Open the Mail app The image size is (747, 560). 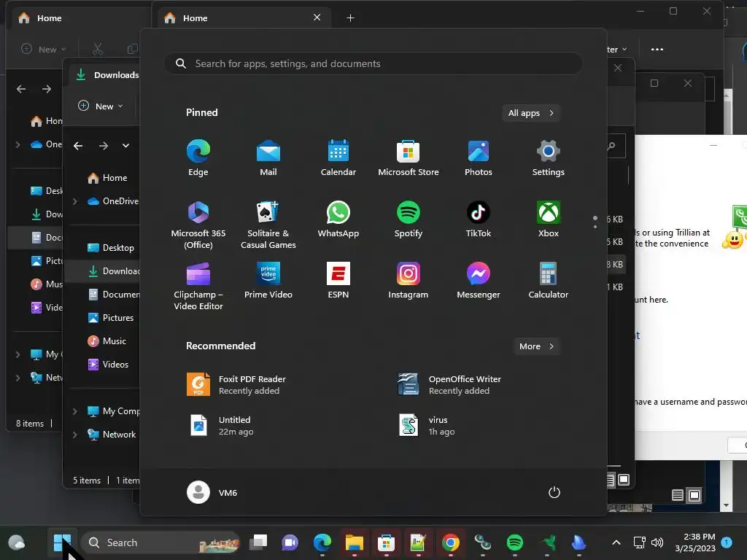coord(268,158)
